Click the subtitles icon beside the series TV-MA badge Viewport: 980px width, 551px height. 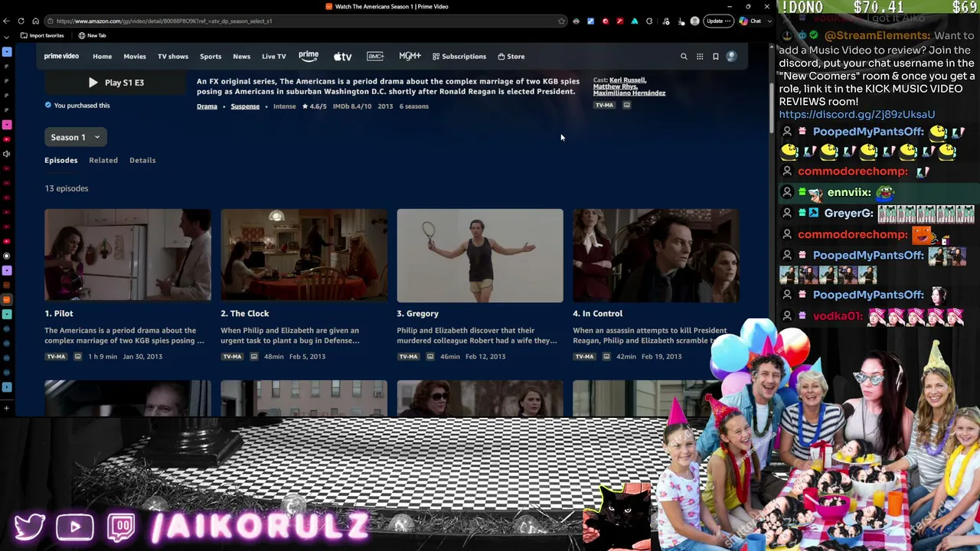click(x=626, y=105)
